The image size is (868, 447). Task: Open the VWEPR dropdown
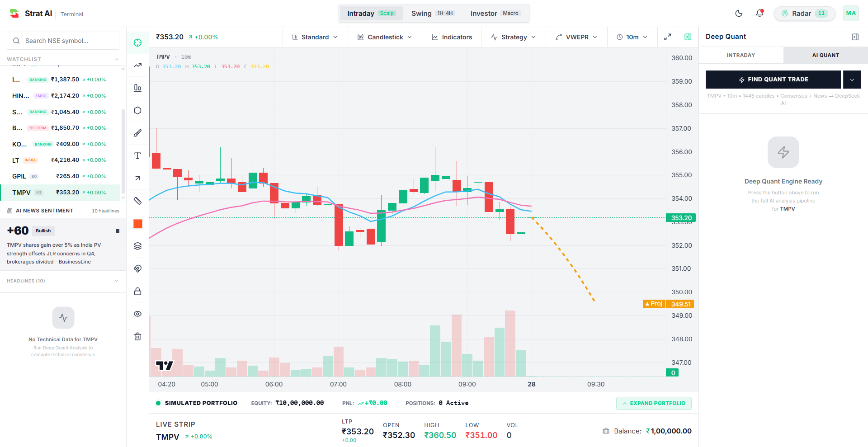click(x=576, y=37)
